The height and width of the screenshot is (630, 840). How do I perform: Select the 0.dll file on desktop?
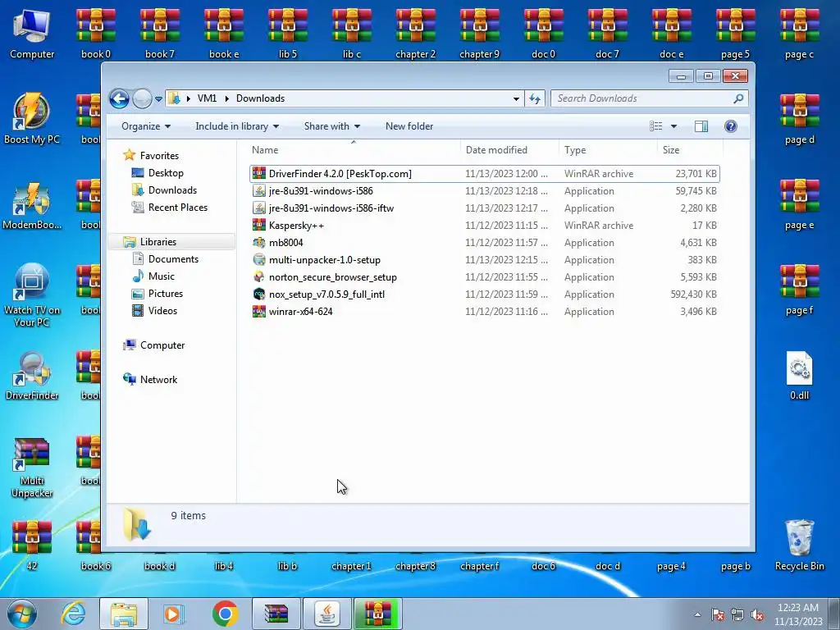point(799,376)
